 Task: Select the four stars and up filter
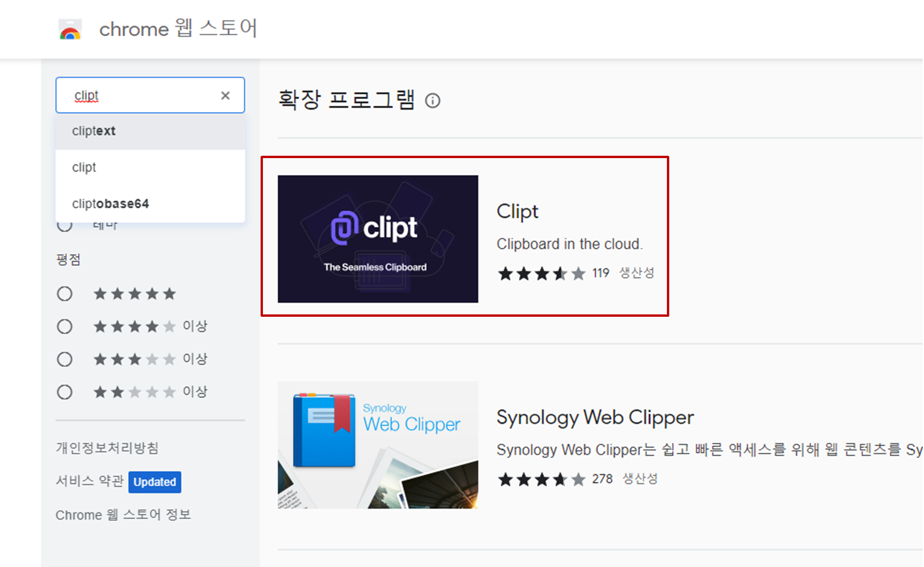(65, 326)
